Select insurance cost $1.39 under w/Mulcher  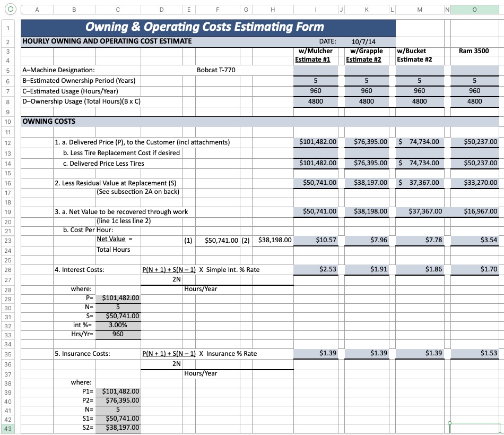point(316,353)
